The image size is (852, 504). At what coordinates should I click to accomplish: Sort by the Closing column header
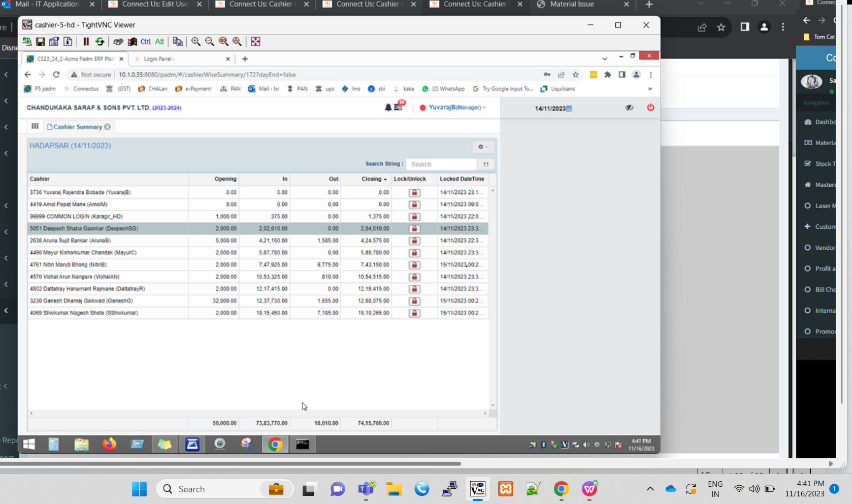374,179
